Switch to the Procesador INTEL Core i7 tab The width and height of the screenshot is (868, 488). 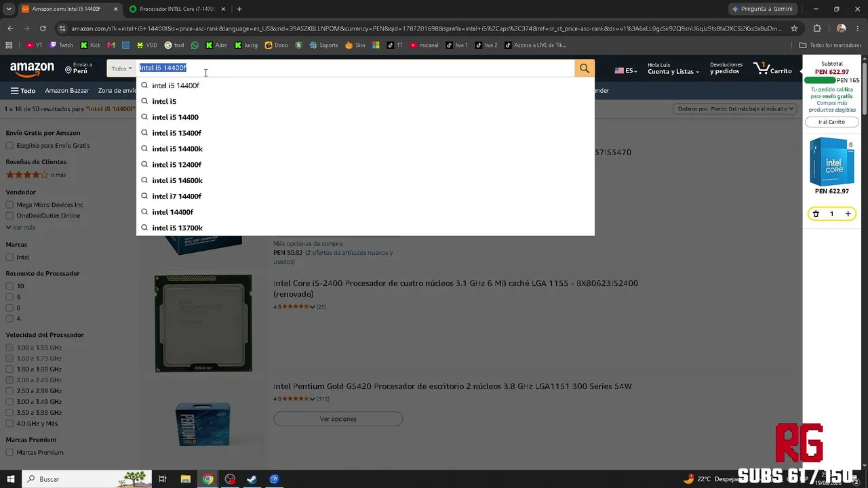pyautogui.click(x=176, y=9)
